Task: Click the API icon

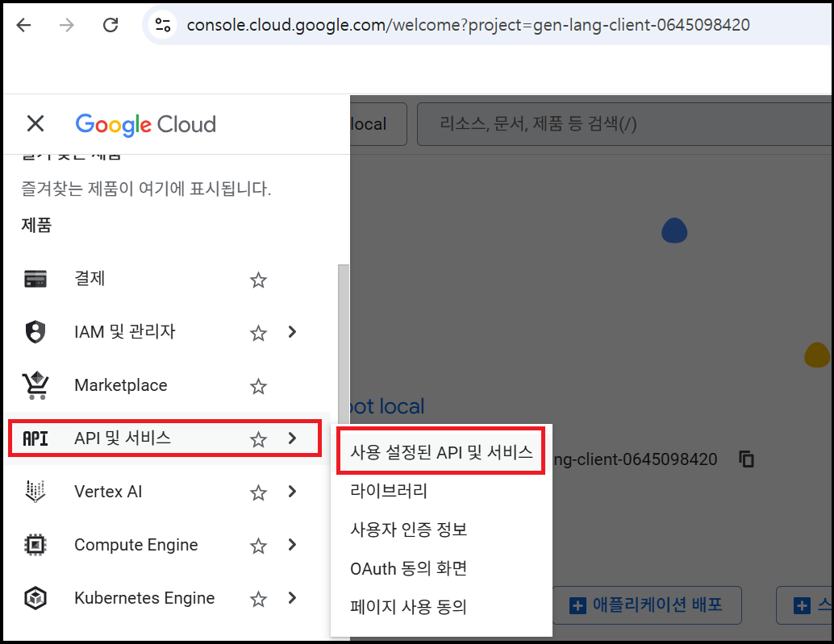Action: click(35, 439)
